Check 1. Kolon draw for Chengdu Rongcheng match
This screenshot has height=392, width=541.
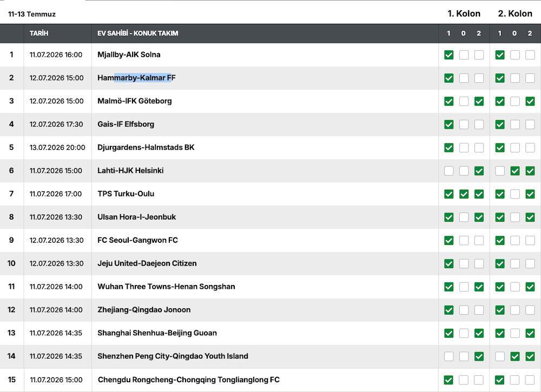click(x=464, y=380)
